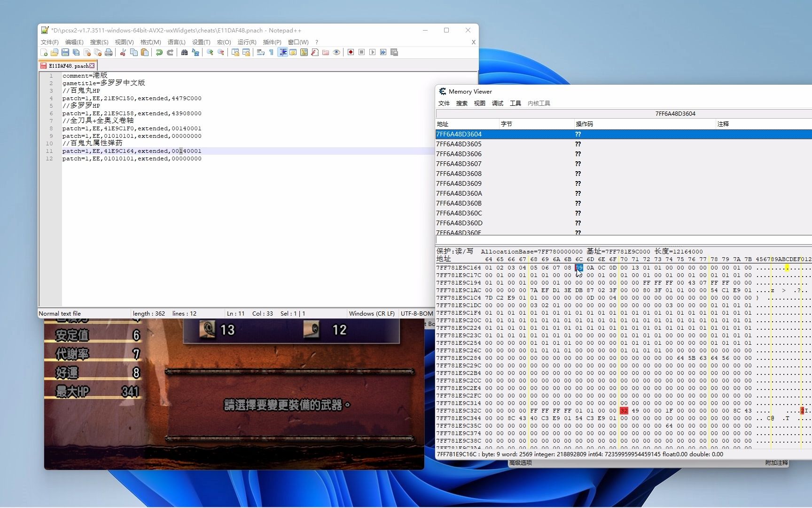Open the 运行(R) menu
Screen dimensions: 812x508
(x=247, y=42)
